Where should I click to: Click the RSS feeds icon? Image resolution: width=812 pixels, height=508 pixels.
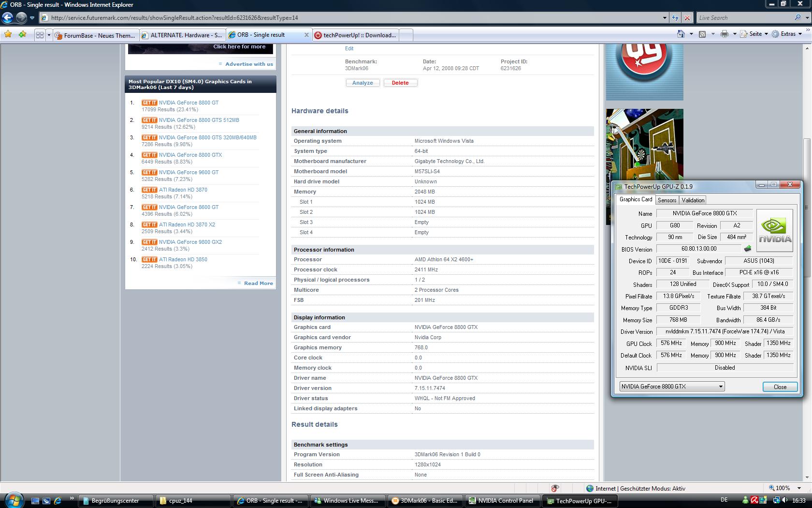(702, 34)
